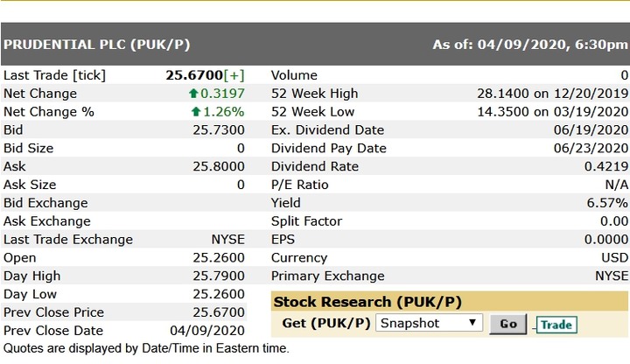This screenshot has width=630, height=364.
Task: Click the Snapshot dropdown arrow
Action: click(x=472, y=323)
